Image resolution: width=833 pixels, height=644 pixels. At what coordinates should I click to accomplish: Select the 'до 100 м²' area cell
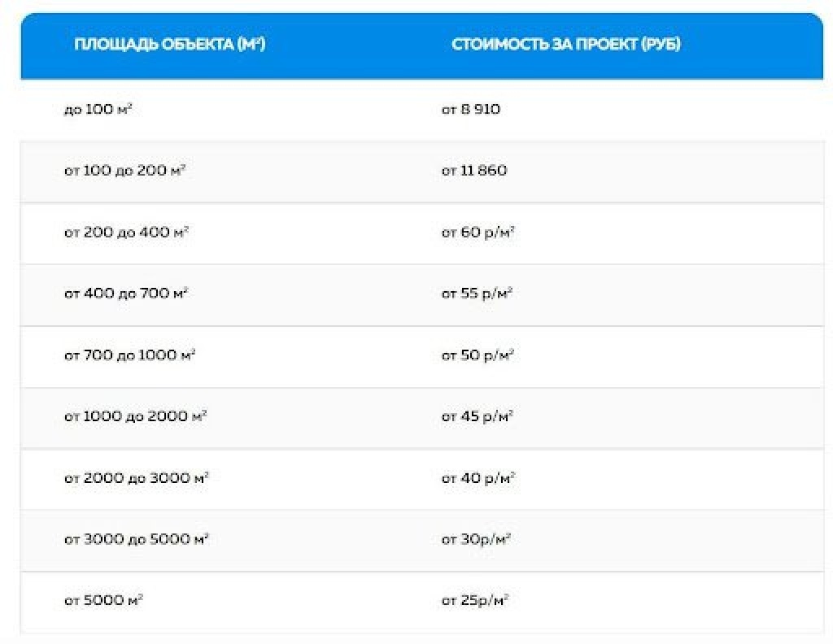(x=98, y=109)
